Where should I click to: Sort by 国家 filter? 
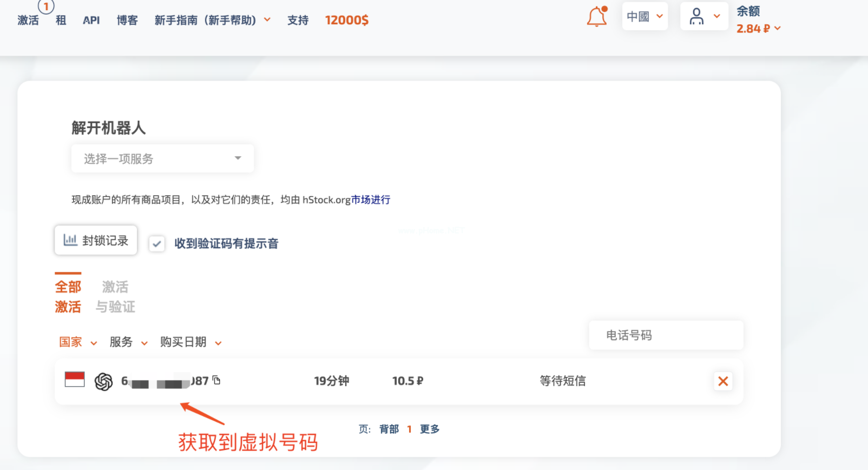78,342
